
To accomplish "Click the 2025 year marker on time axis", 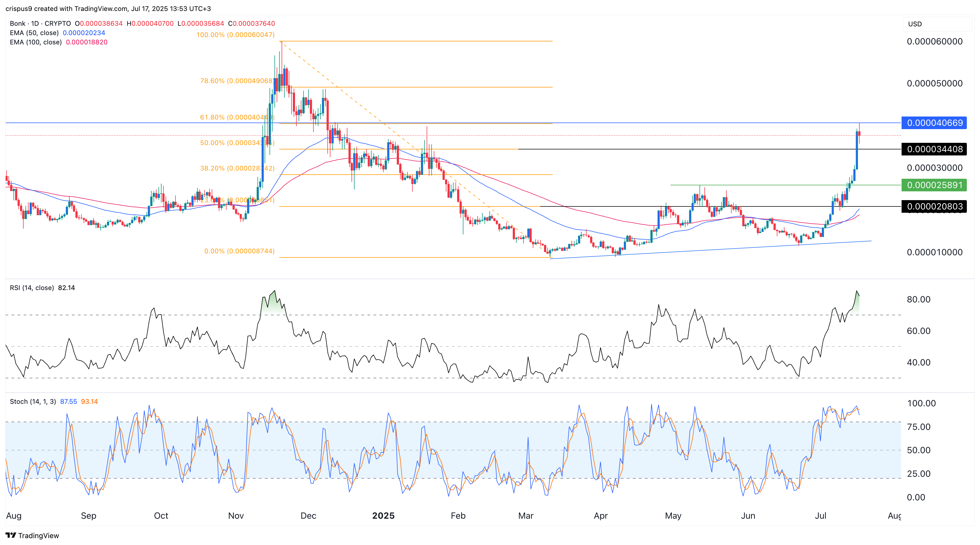I will [383, 516].
